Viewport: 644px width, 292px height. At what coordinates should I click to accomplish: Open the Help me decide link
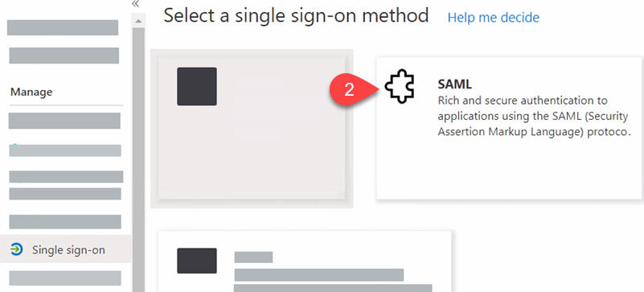pyautogui.click(x=494, y=18)
